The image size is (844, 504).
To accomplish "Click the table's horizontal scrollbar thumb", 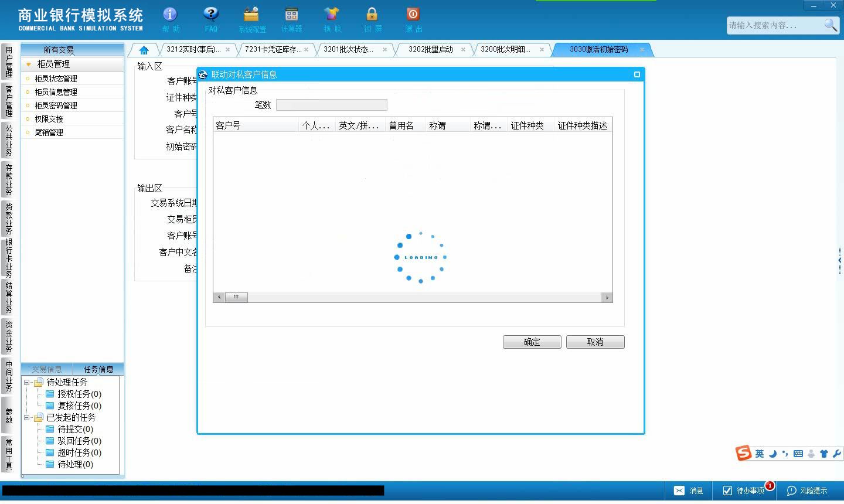I will 236,297.
